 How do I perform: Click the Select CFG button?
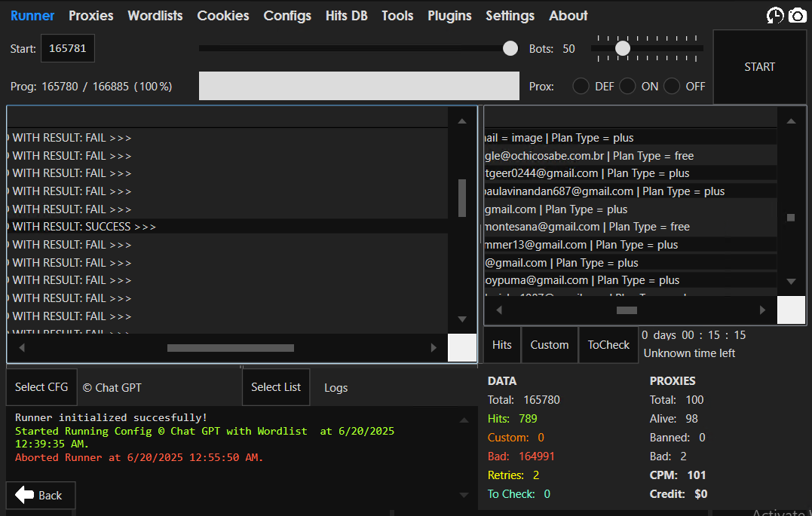[x=41, y=387]
